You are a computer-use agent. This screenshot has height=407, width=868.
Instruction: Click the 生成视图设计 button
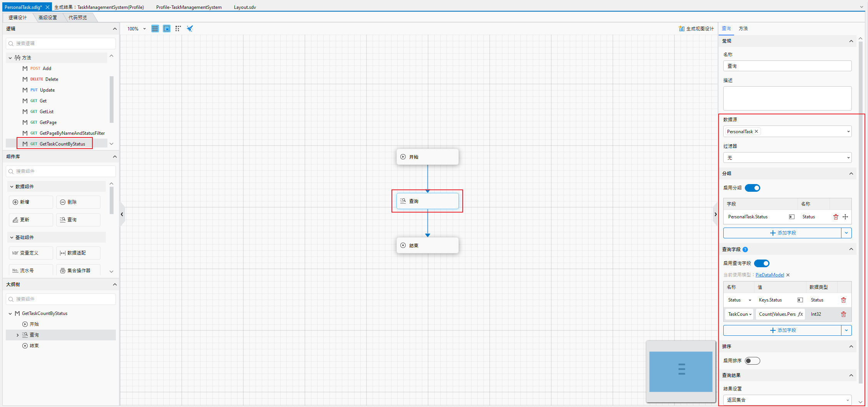click(696, 28)
